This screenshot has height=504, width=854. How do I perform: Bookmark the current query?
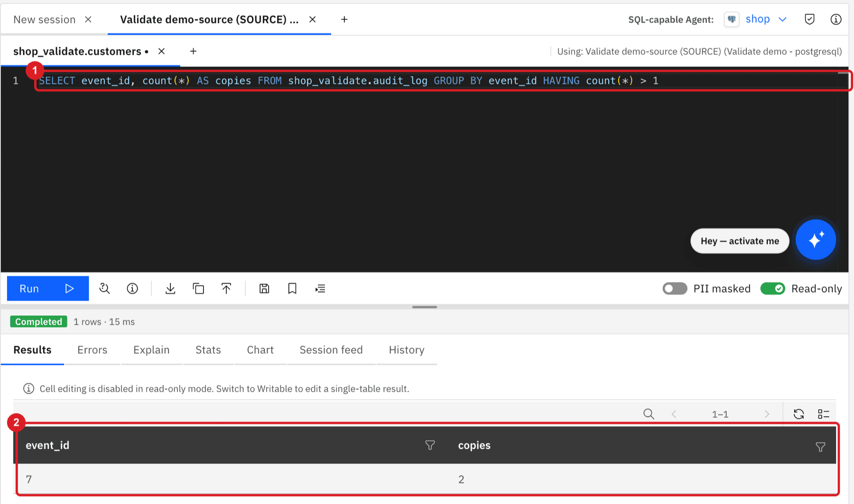pyautogui.click(x=292, y=288)
